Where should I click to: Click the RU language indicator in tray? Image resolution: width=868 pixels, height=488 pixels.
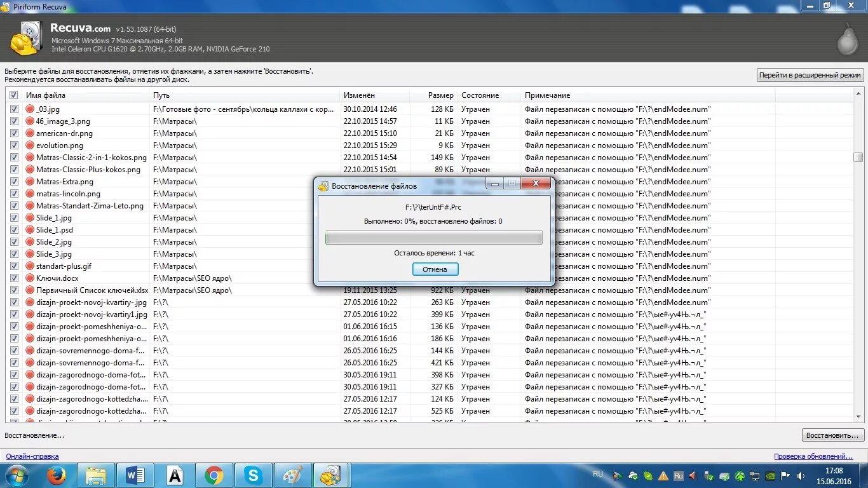(597, 474)
